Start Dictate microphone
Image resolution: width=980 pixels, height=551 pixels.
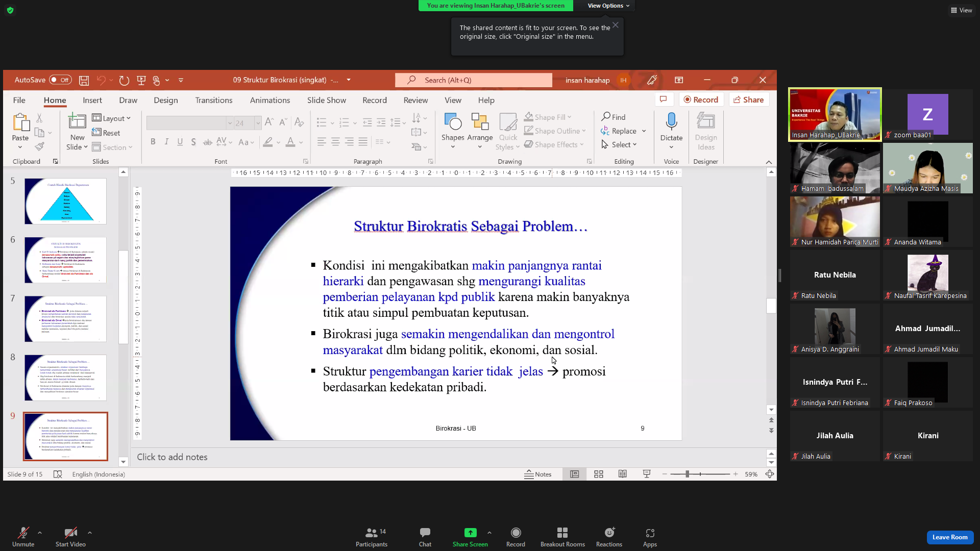click(x=671, y=132)
